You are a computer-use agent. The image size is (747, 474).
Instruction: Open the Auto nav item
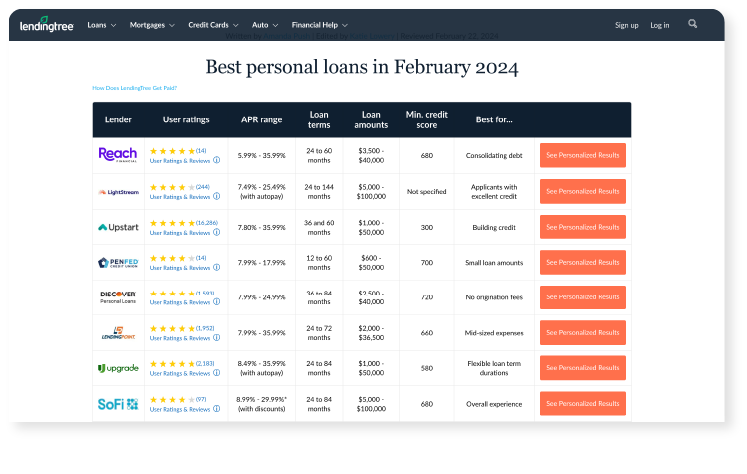pyautogui.click(x=260, y=25)
